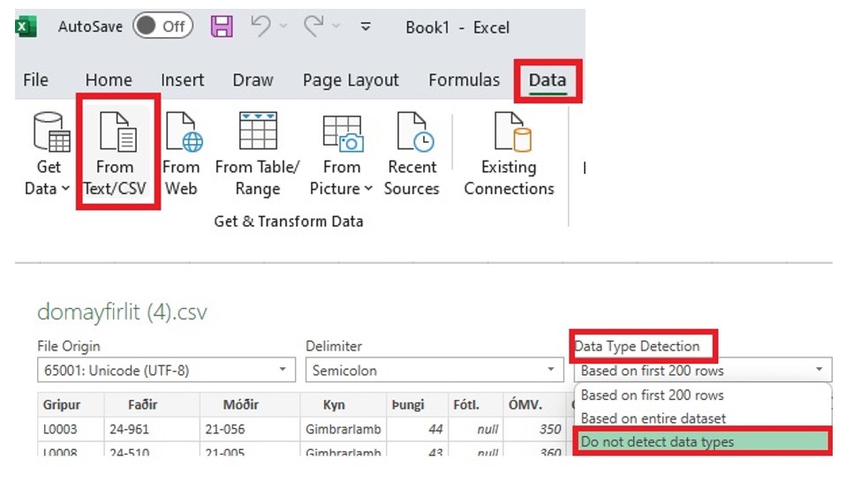This screenshot has height=481, width=868.
Task: Click the ÓMV. column header
Action: 535,404
